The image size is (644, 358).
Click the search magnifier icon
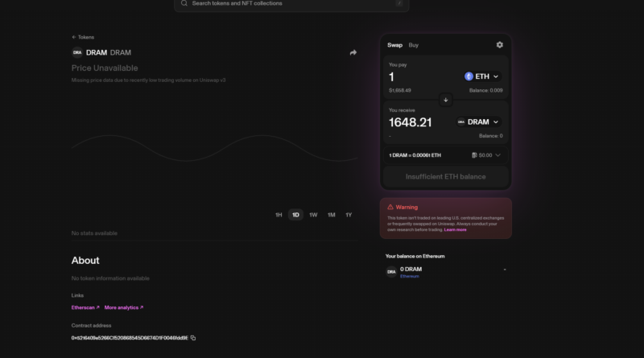(184, 4)
